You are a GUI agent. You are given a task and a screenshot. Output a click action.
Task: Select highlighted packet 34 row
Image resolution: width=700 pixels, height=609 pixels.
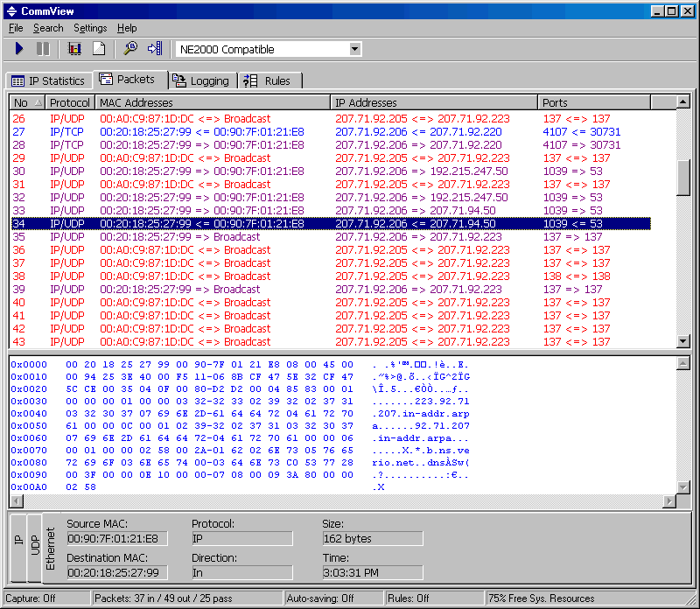click(331, 223)
